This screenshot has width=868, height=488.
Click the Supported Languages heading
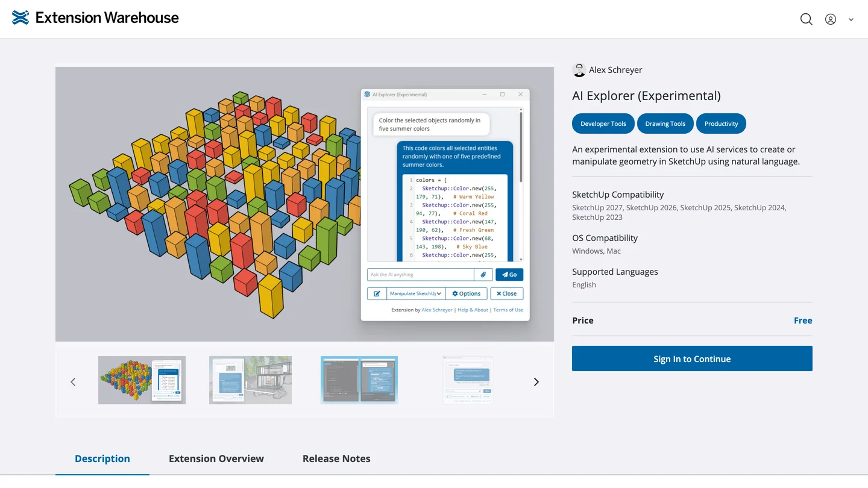pos(615,272)
